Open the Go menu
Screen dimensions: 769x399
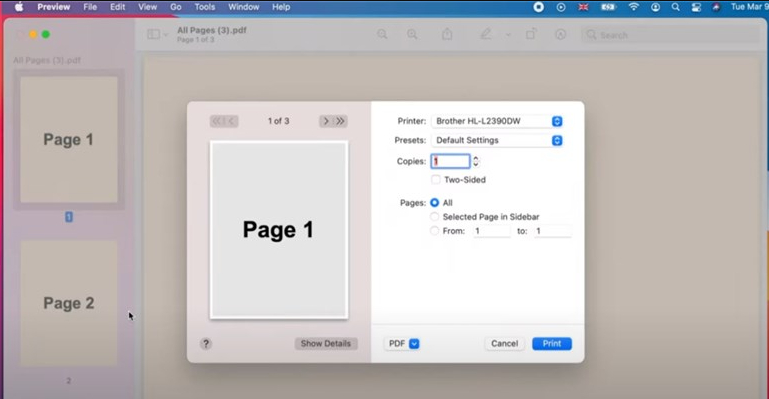tap(176, 7)
